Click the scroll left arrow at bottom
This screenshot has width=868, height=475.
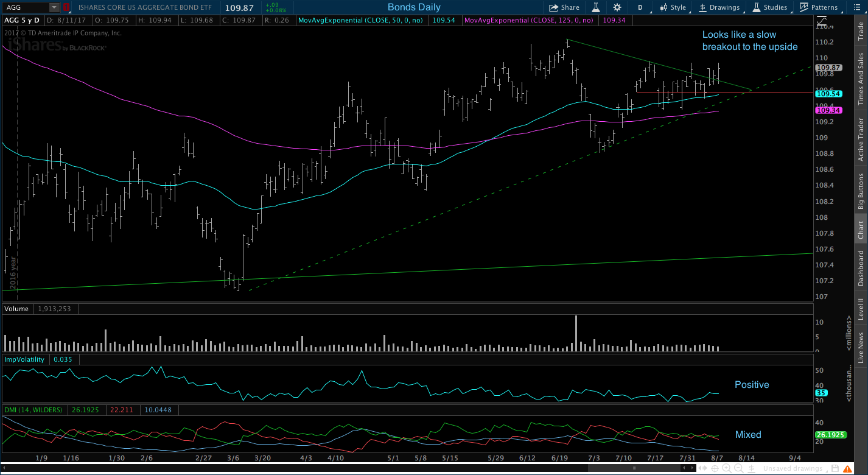[684, 468]
